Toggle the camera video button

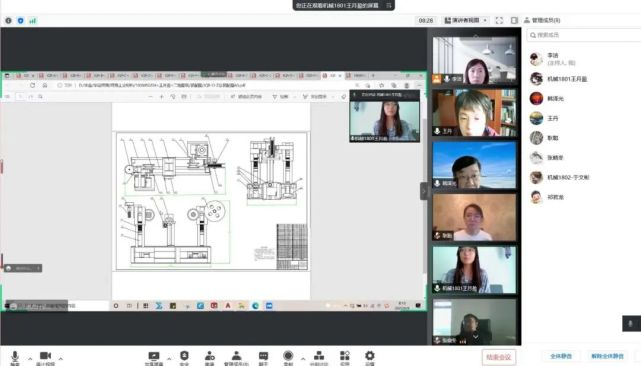45,358
